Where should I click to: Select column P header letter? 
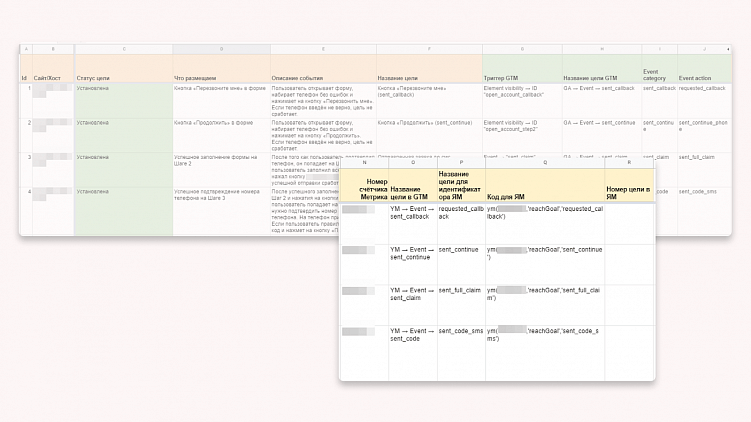click(461, 163)
